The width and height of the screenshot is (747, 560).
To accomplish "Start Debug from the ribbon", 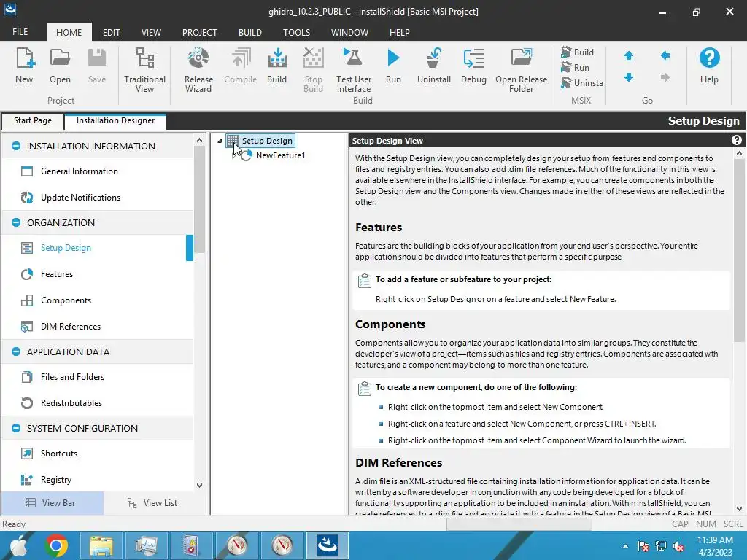I will 473,66.
